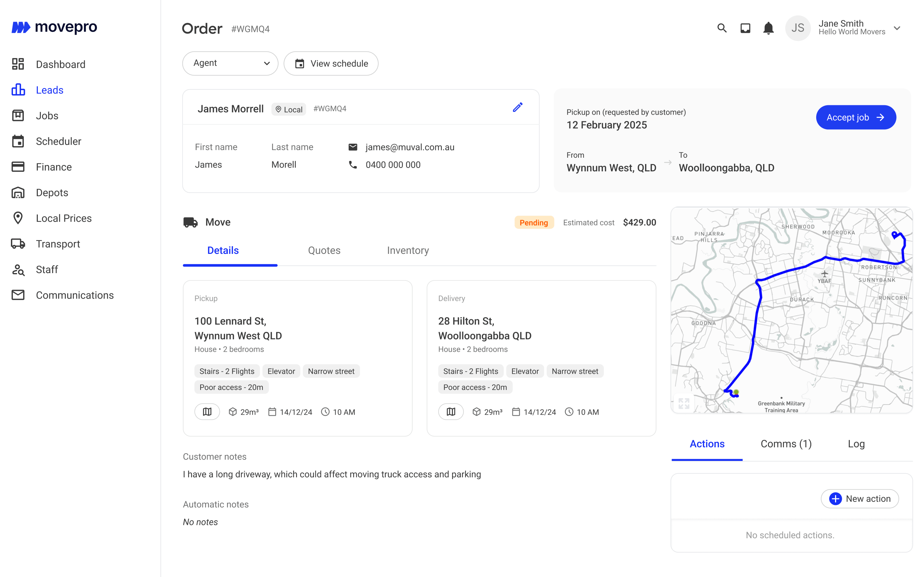Expand the Jane Smith account menu
This screenshot has width=924, height=577.
897,28
